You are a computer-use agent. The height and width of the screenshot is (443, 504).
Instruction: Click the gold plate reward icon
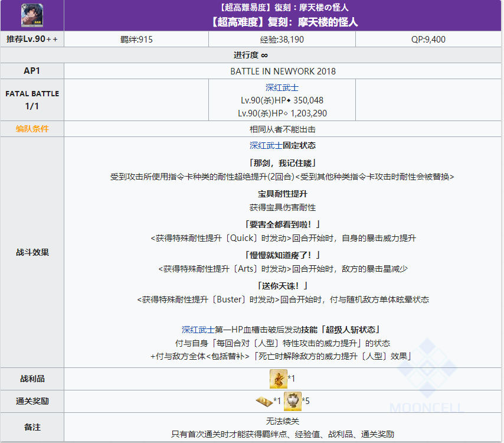[x=264, y=400]
